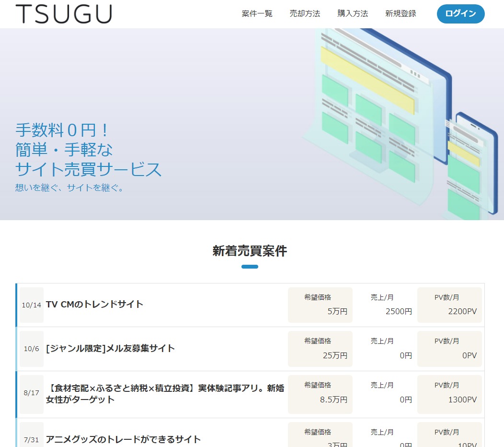Click the PV数/月 0PV box
Image resolution: width=504 pixels, height=447 pixels.
[x=449, y=349]
